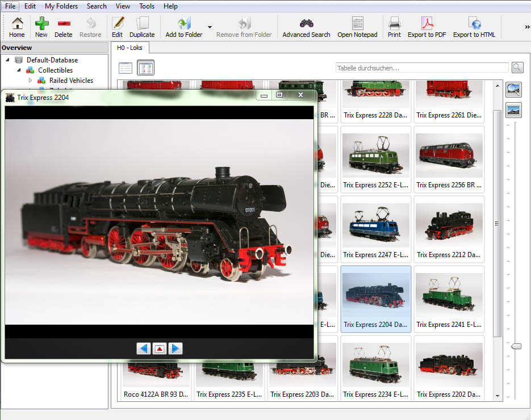Create a new entry with New

pyautogui.click(x=41, y=27)
